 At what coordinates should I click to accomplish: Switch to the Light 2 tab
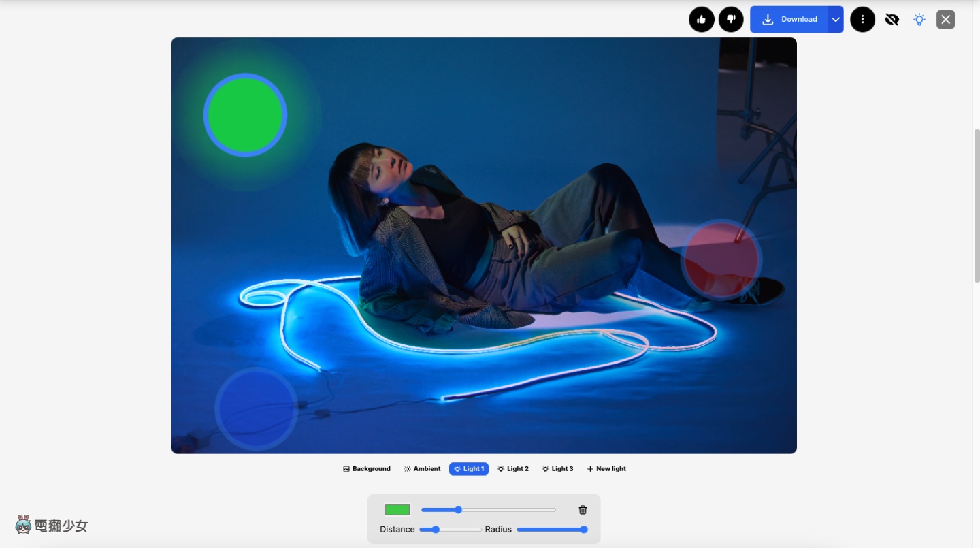pos(512,469)
